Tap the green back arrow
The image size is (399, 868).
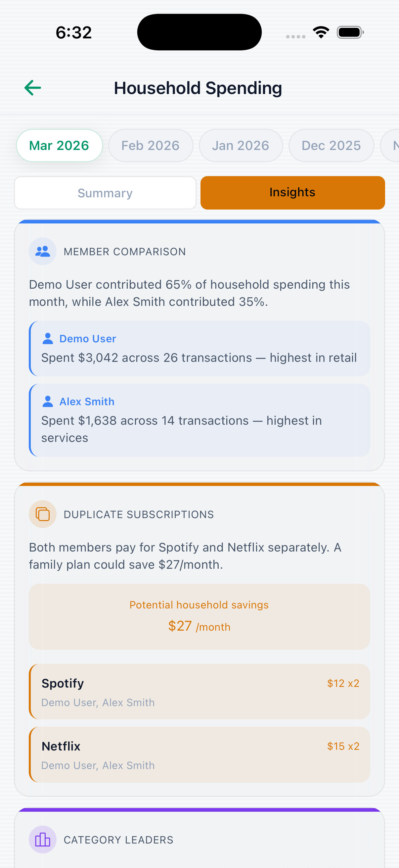pyautogui.click(x=33, y=88)
